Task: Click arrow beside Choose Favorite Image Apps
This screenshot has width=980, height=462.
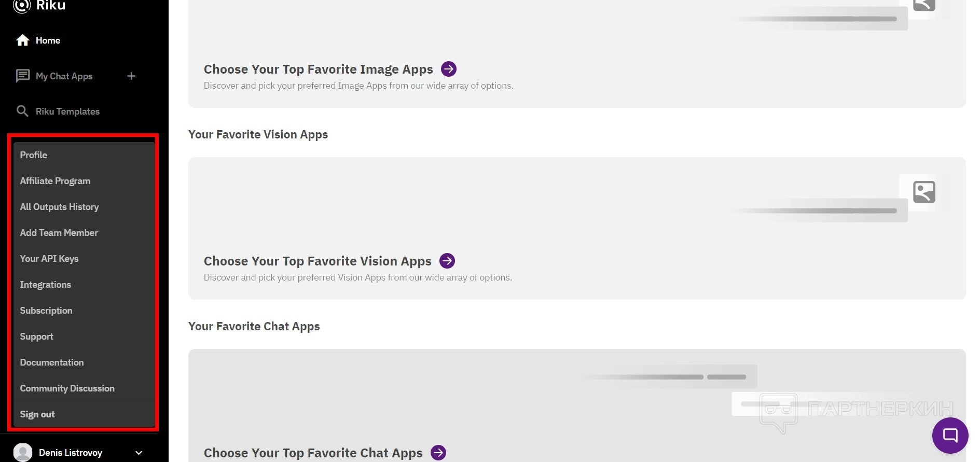Action: [x=449, y=69]
